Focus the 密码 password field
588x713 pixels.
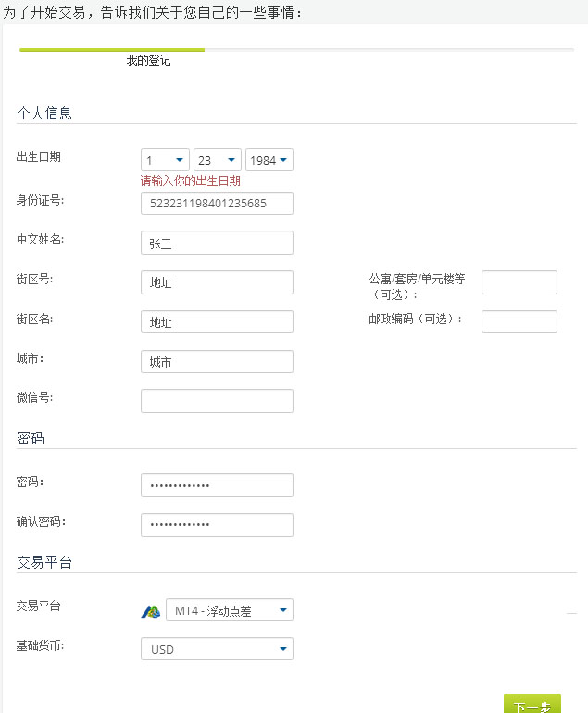217,485
